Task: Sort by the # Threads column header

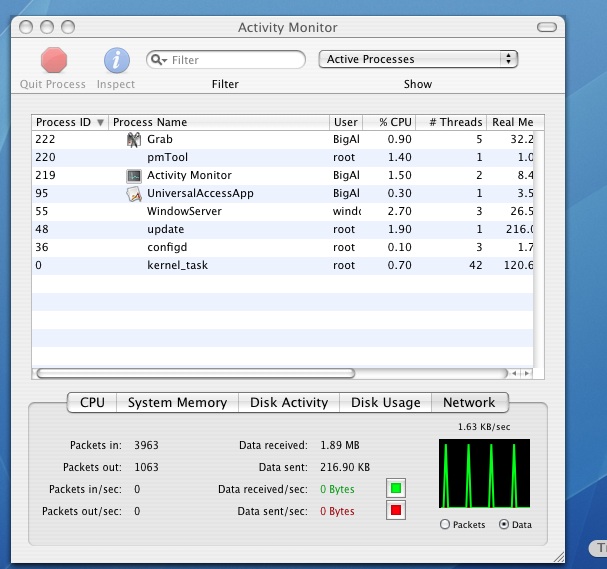Action: (451, 122)
